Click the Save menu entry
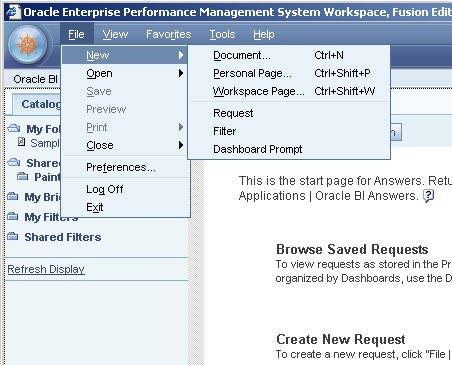The image size is (452, 365). 125,91
